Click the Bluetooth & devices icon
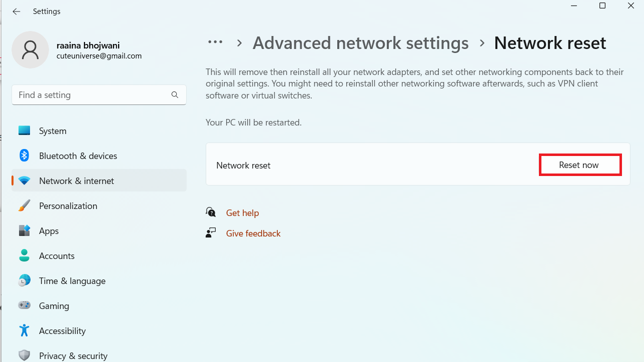 (x=24, y=155)
